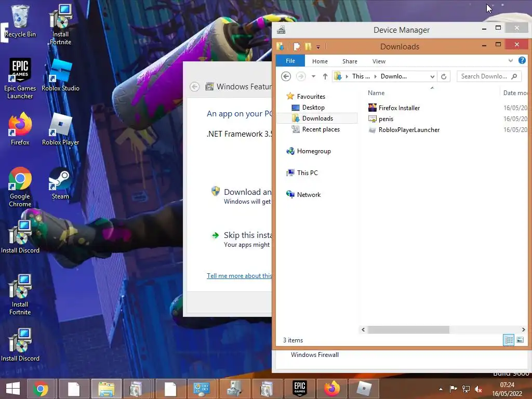The height and width of the screenshot is (399, 532).
Task: Click horizontal scrollbar left arrow
Action: (x=363, y=329)
